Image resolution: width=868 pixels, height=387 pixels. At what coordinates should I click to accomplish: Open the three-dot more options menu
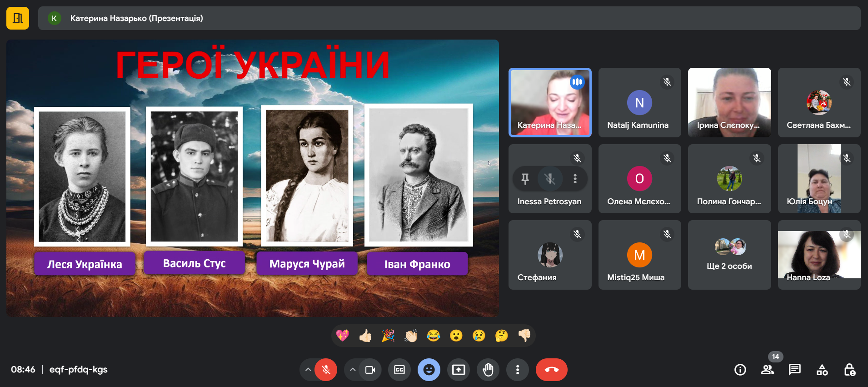click(x=517, y=370)
